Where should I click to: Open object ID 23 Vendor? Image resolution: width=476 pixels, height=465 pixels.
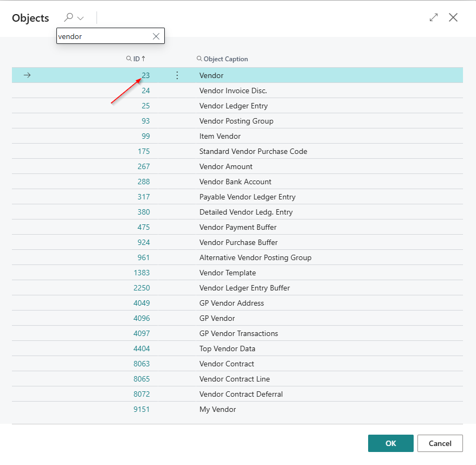tap(145, 75)
